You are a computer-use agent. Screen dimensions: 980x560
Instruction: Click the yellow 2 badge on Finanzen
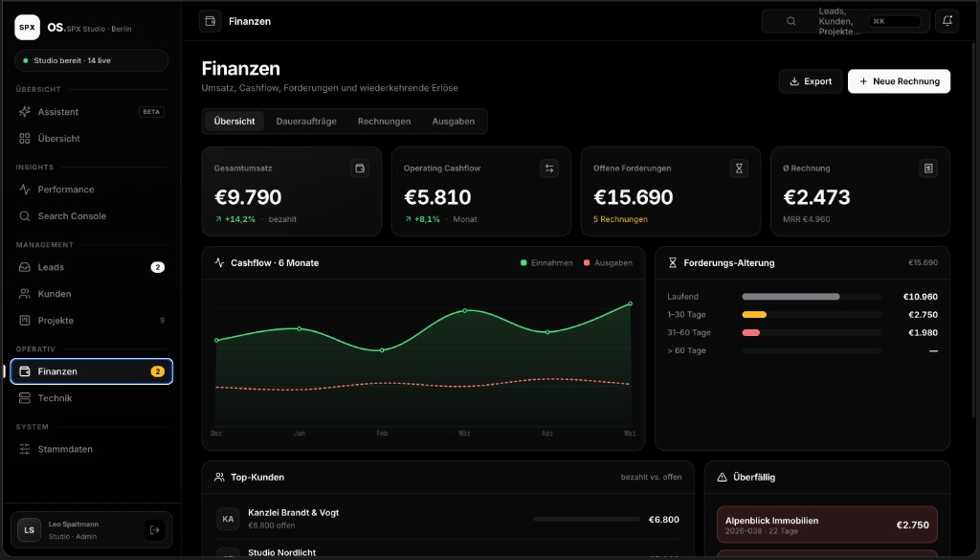[158, 371]
